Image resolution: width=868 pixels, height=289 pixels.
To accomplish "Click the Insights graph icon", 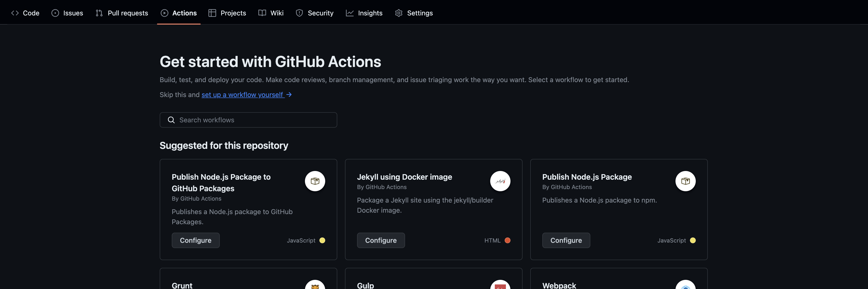I will pyautogui.click(x=350, y=13).
